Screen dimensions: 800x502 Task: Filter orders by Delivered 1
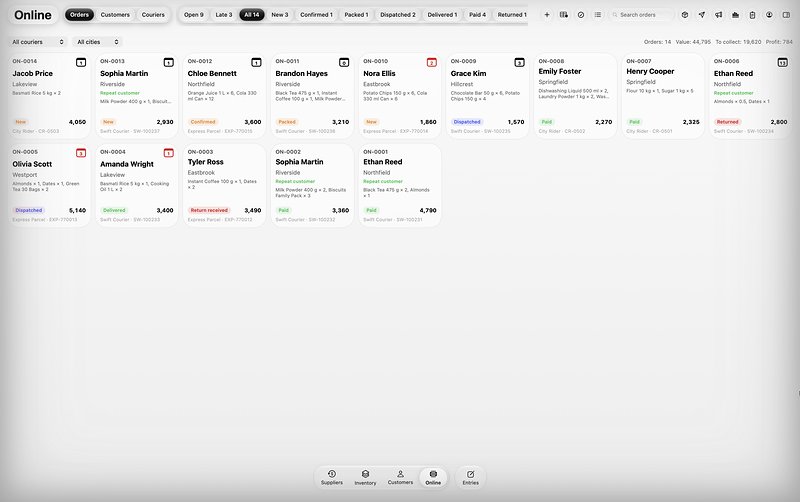[442, 15]
